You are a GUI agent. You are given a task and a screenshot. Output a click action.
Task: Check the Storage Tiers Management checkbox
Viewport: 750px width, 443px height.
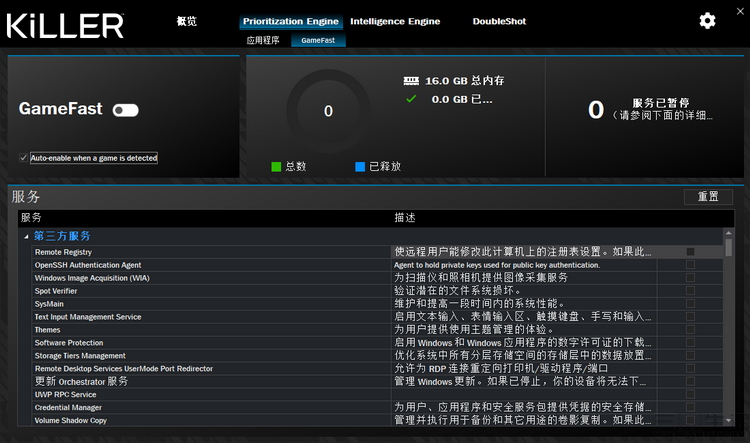pyautogui.click(x=690, y=355)
